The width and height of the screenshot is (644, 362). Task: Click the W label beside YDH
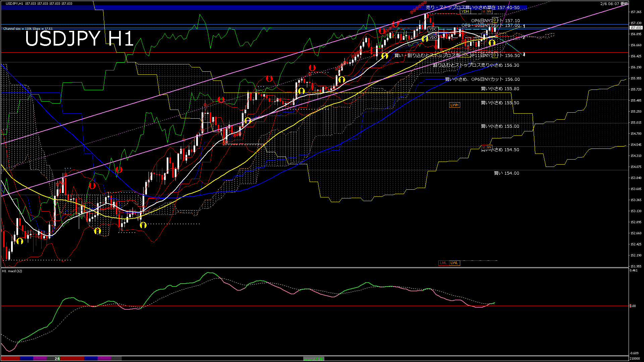tap(489, 11)
